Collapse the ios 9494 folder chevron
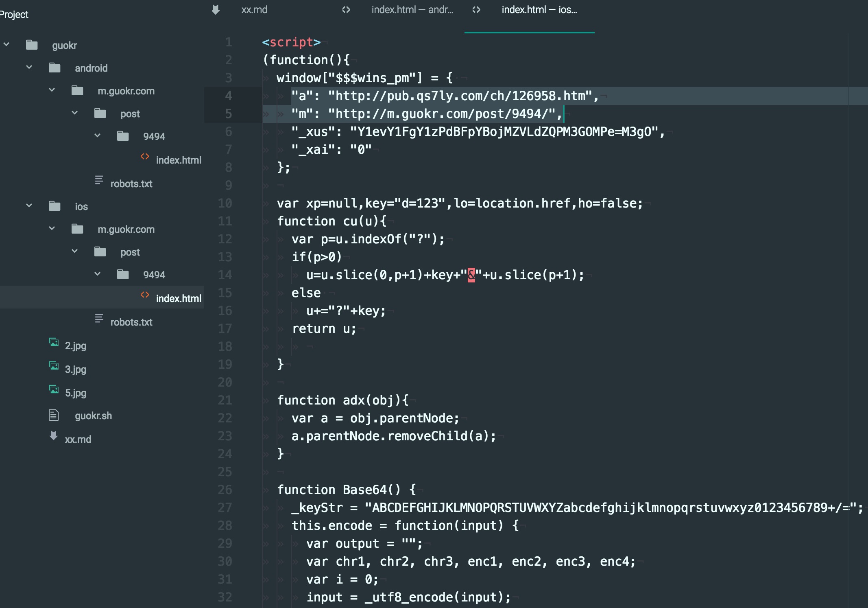 coord(98,274)
